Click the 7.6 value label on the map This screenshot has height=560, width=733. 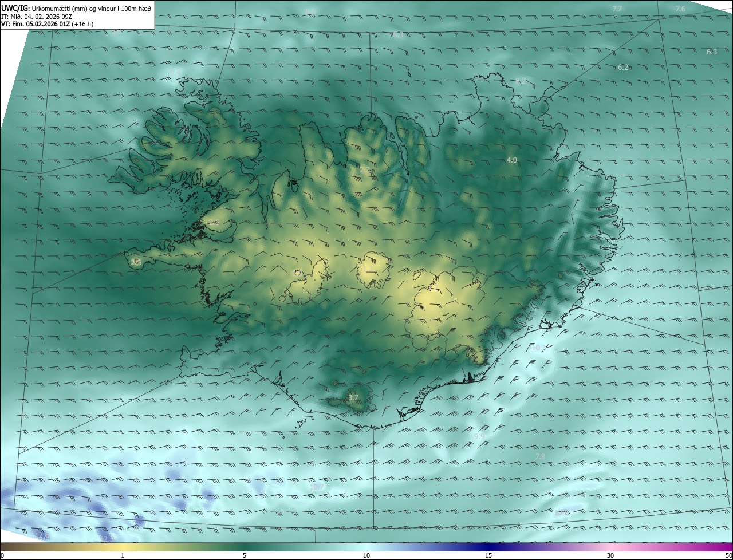coord(680,9)
